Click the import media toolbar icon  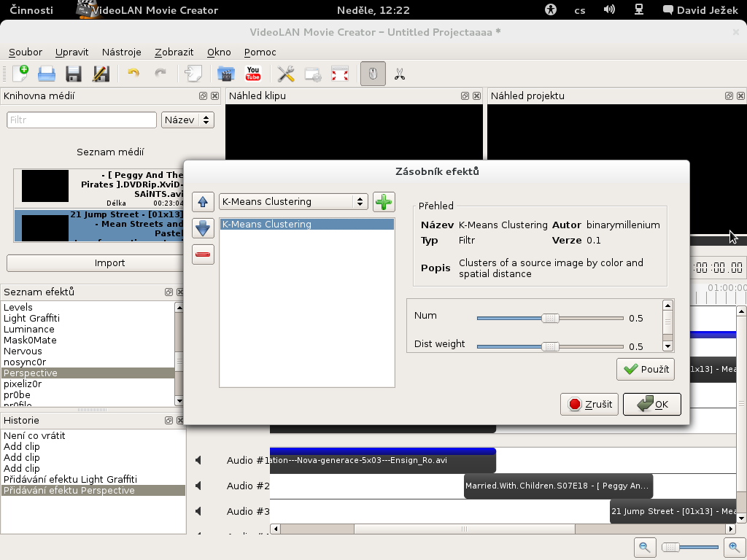[x=193, y=74]
